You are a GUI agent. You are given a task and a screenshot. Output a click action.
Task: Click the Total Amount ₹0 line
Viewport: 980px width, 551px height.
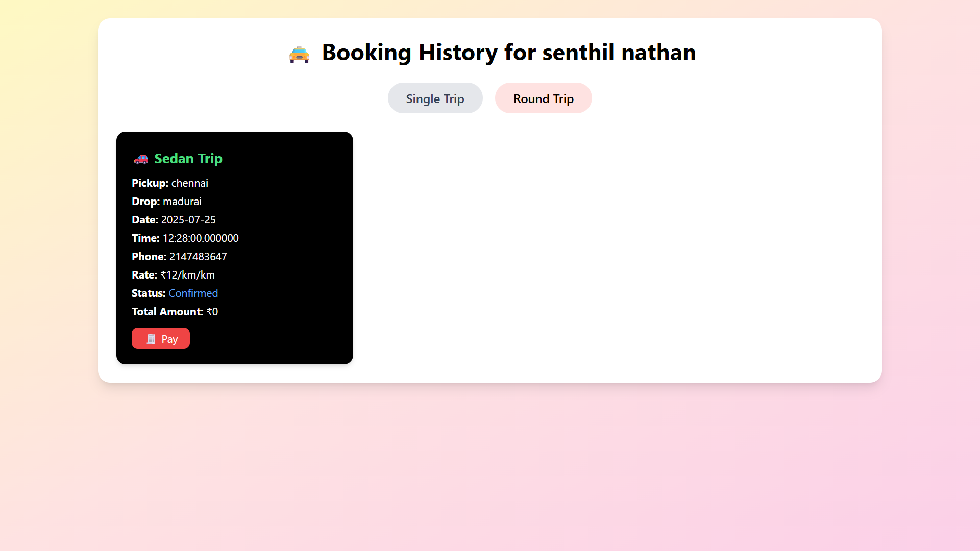pos(175,312)
